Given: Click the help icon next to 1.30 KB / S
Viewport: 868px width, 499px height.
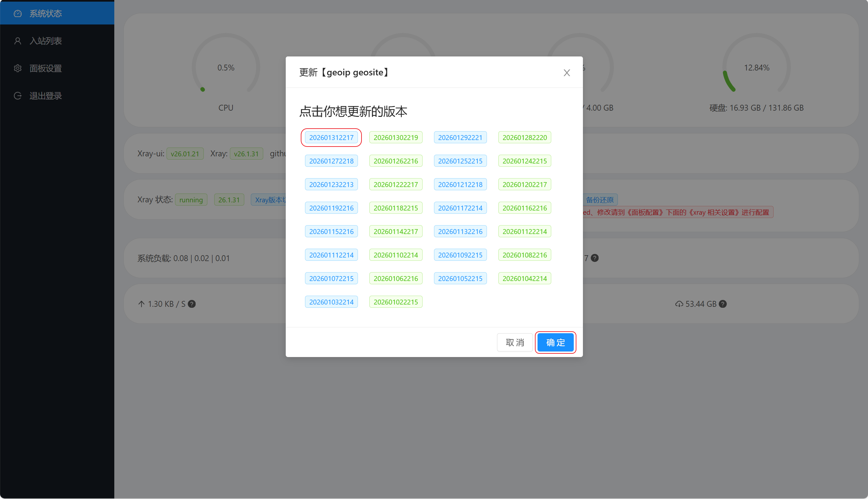Looking at the screenshot, I should coord(192,304).
